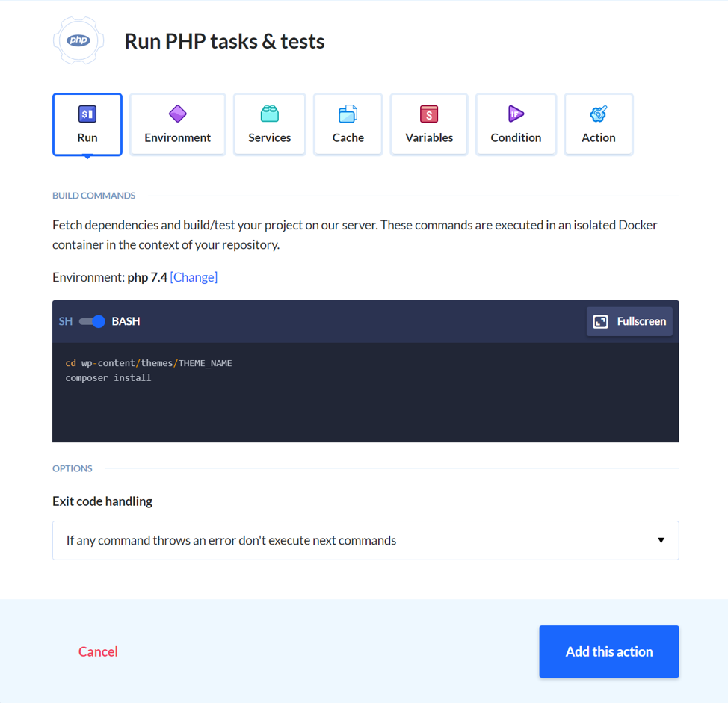Screen dimensions: 728x703
Task: Open the build commands editor in Fullscreen
Action: tap(629, 321)
